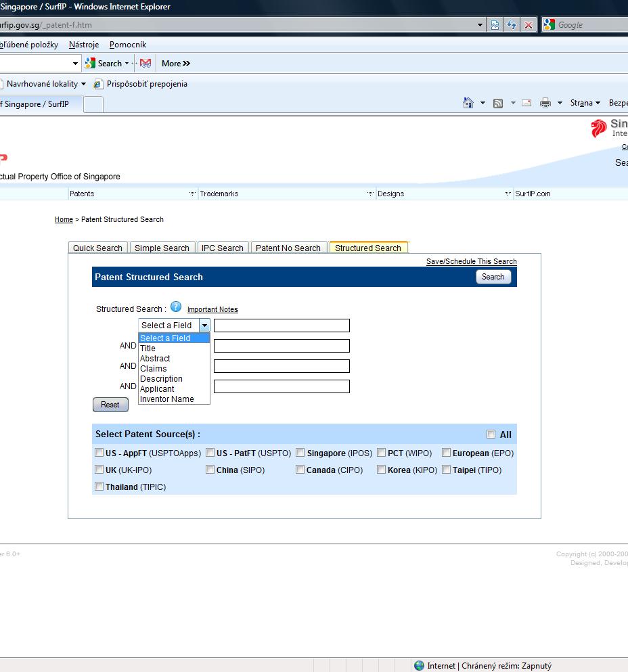Open the Strana page menu
This screenshot has height=672, width=628.
click(585, 103)
